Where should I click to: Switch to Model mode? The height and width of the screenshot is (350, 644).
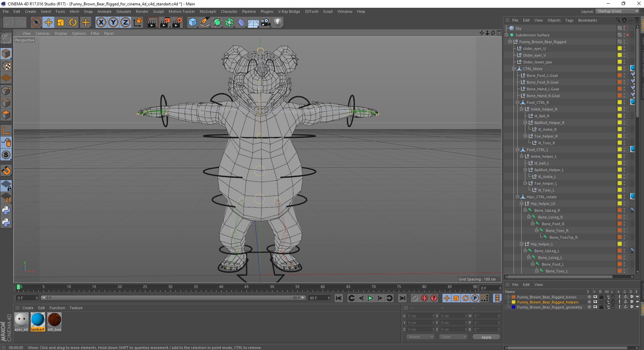[x=6, y=54]
